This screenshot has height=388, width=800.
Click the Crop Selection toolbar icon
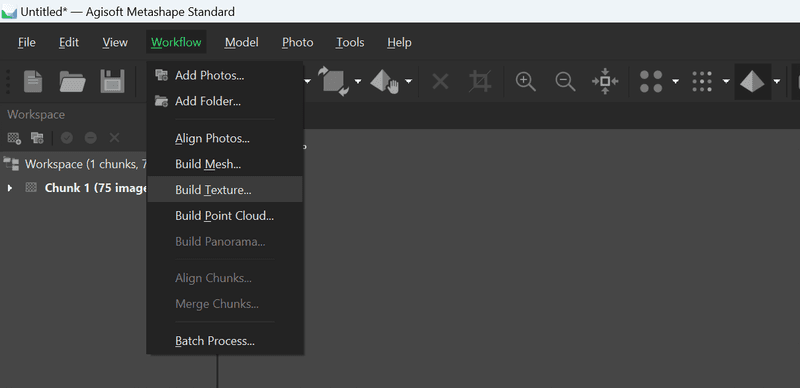pyautogui.click(x=480, y=81)
